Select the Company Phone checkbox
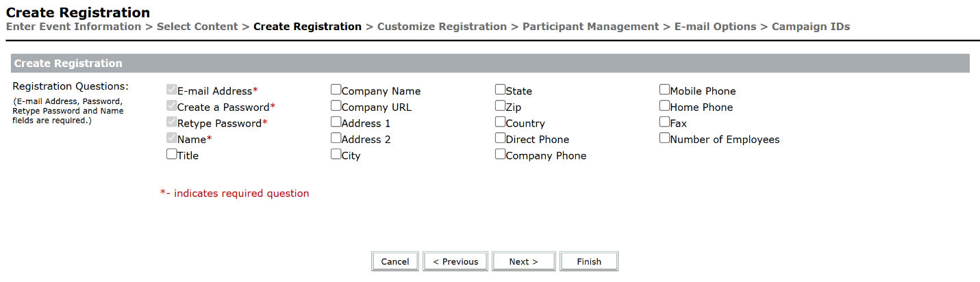The image size is (980, 282). pyautogui.click(x=501, y=154)
